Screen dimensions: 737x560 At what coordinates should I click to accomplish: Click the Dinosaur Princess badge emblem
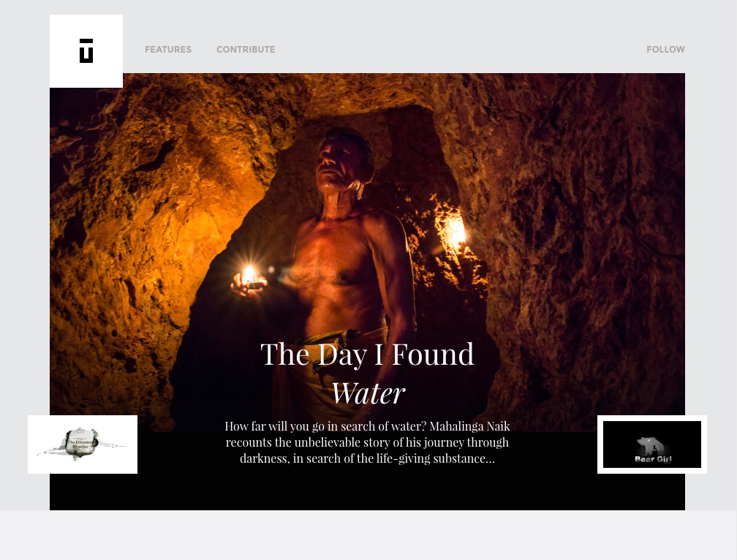(x=80, y=443)
